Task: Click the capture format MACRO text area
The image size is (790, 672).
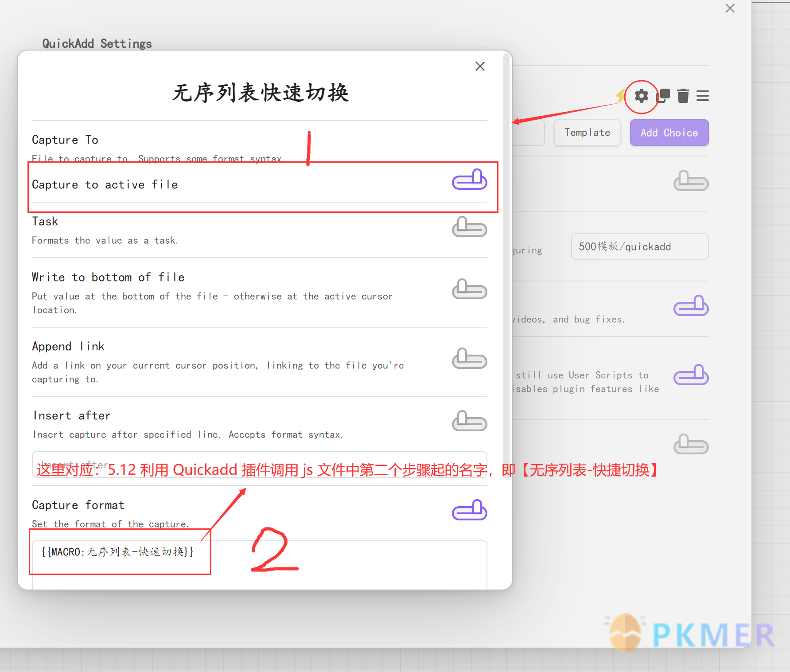Action: click(x=260, y=552)
